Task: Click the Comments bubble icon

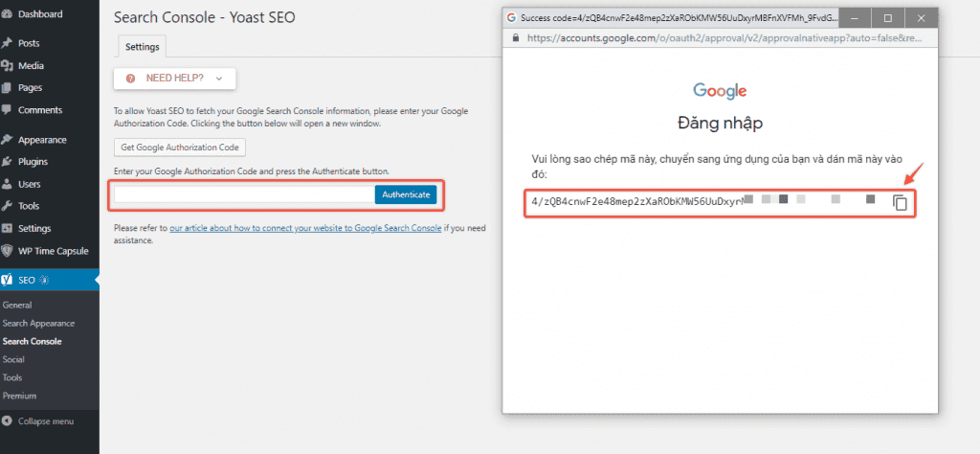Action: (x=7, y=109)
